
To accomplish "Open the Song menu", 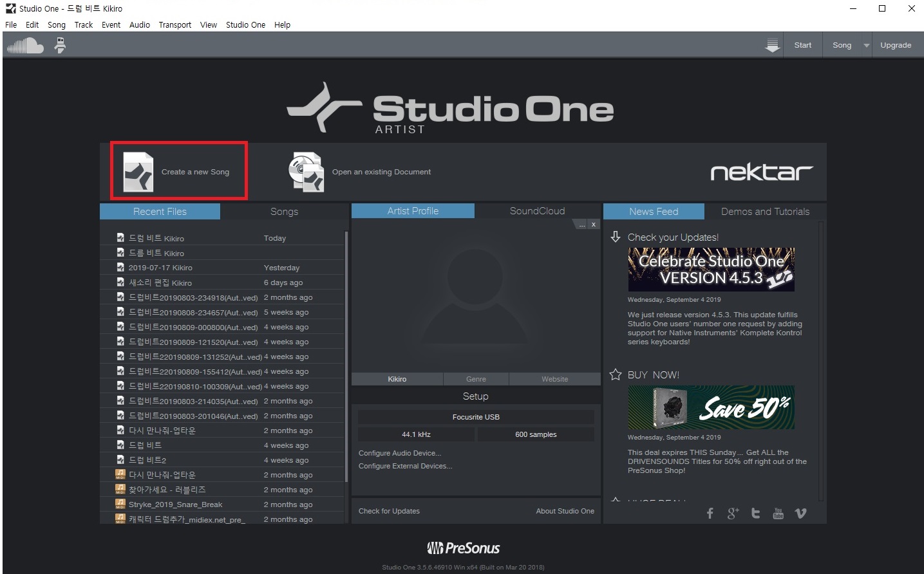I will click(57, 24).
